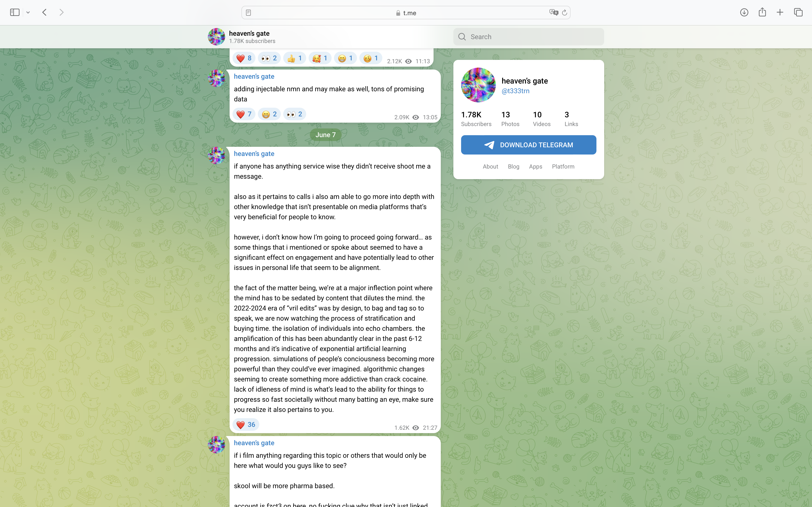812x507 pixels.
Task: Open the @t333trn username link
Action: [515, 91]
